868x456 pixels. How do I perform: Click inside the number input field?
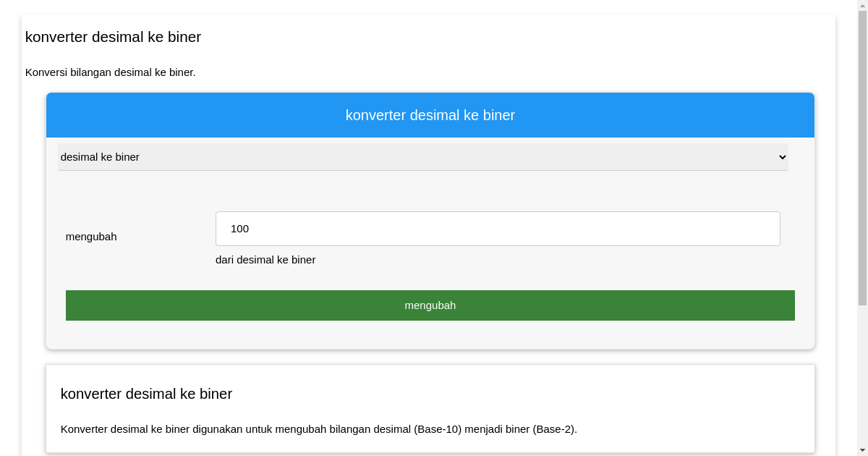(x=498, y=228)
